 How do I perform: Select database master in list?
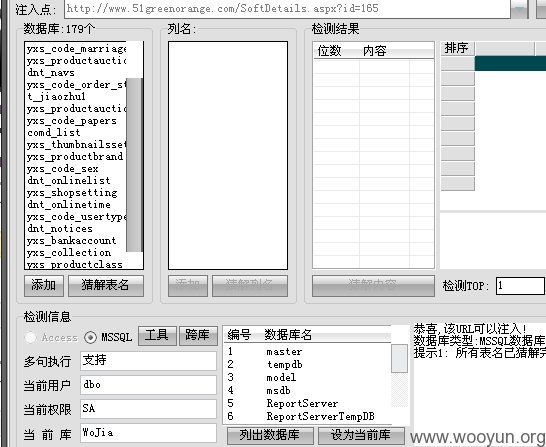coord(284,352)
